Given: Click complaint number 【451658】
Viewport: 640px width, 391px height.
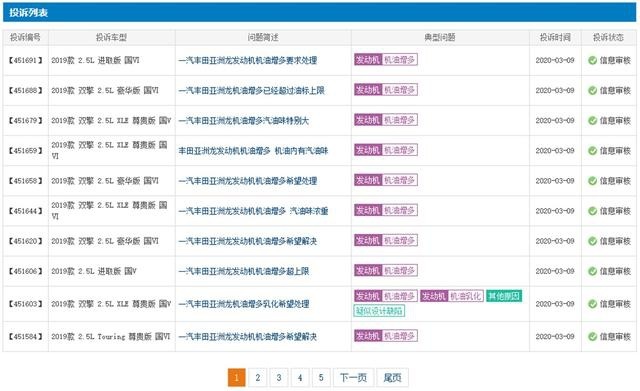Looking at the screenshot, I should [25, 181].
